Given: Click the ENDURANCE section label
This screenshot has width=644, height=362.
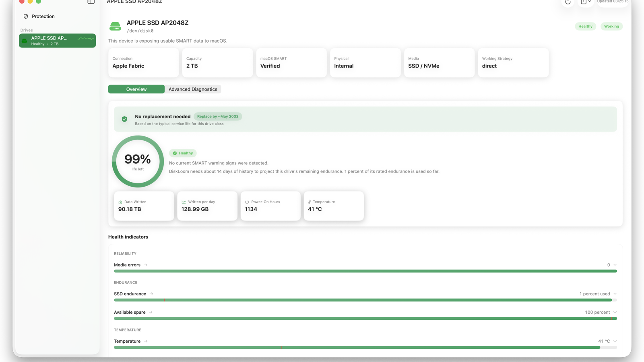Looking at the screenshot, I should 126,283.
